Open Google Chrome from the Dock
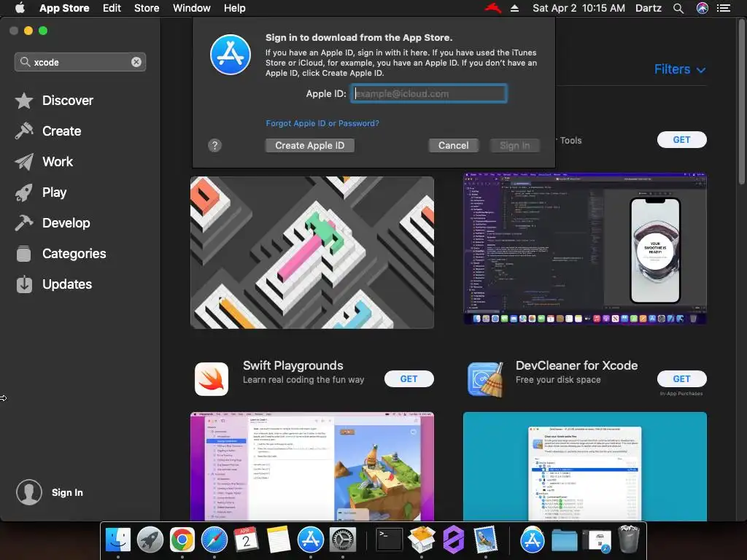 pos(182,540)
